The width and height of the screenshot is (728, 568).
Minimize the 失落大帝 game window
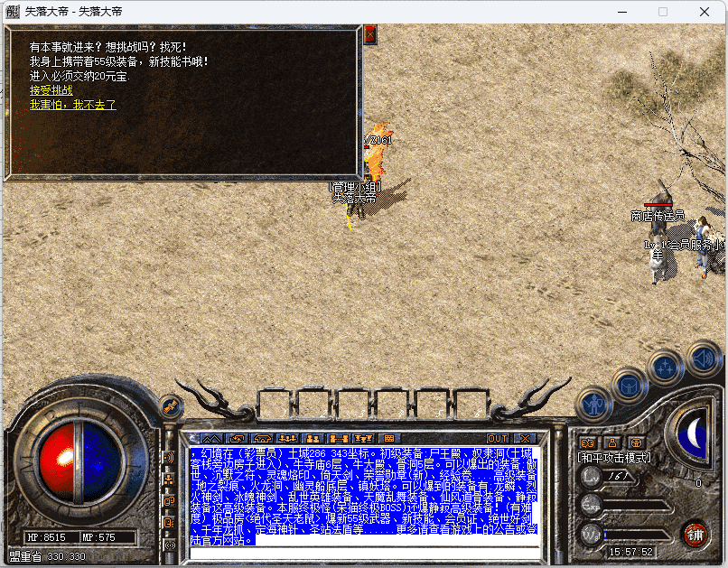622,12
